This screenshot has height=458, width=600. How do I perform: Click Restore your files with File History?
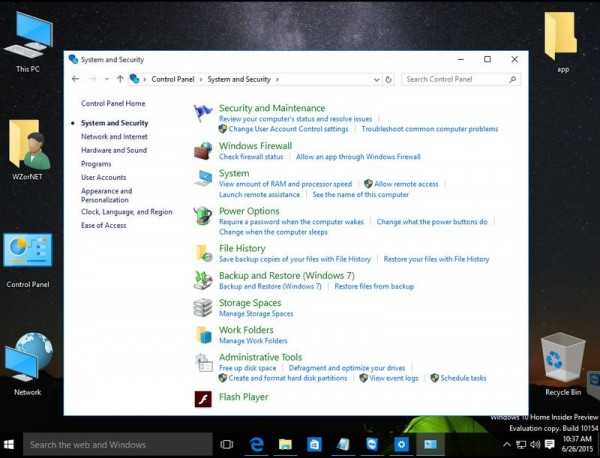click(x=436, y=259)
